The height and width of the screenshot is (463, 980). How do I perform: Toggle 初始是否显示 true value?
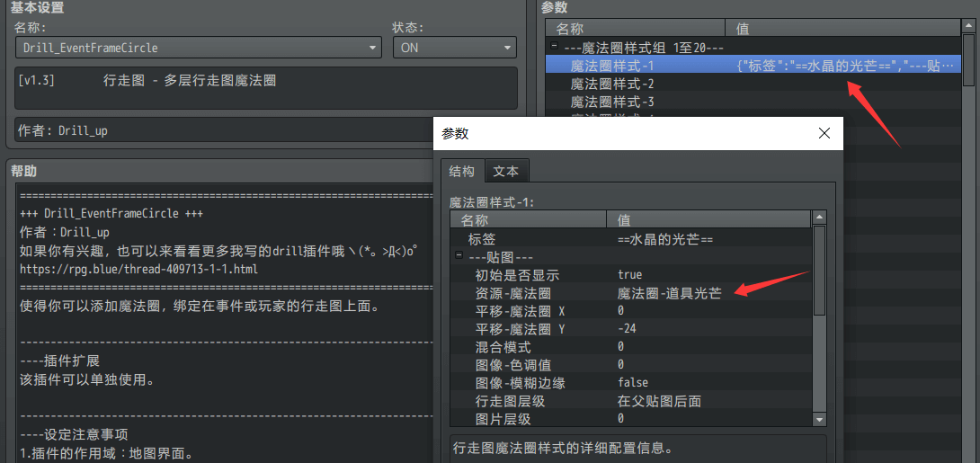click(x=630, y=274)
